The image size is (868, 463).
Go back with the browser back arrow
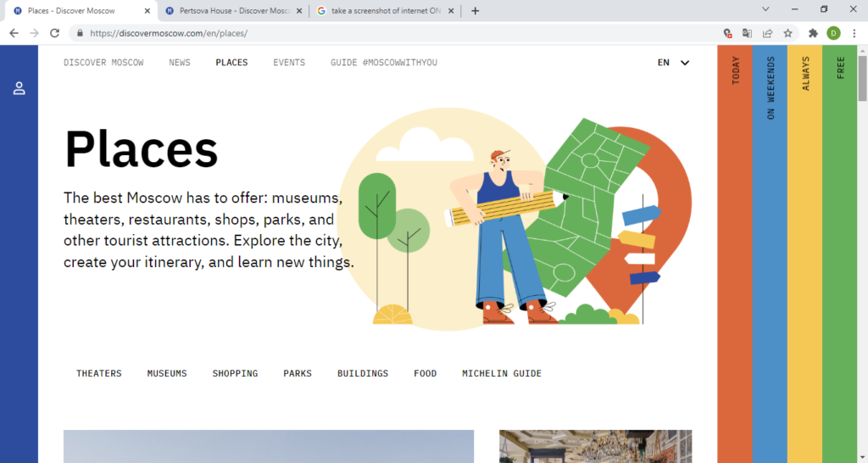point(14,33)
